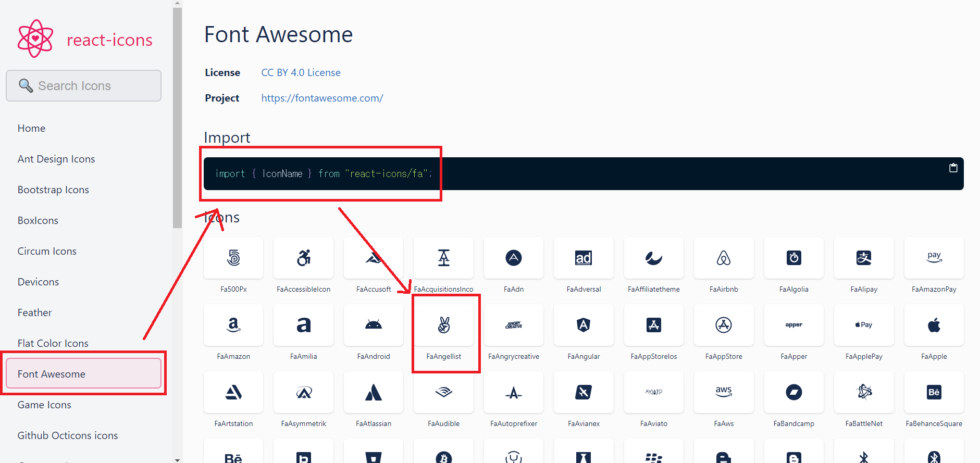Open the fontawesome.com project link
The height and width of the screenshot is (463, 980).
pos(322,98)
